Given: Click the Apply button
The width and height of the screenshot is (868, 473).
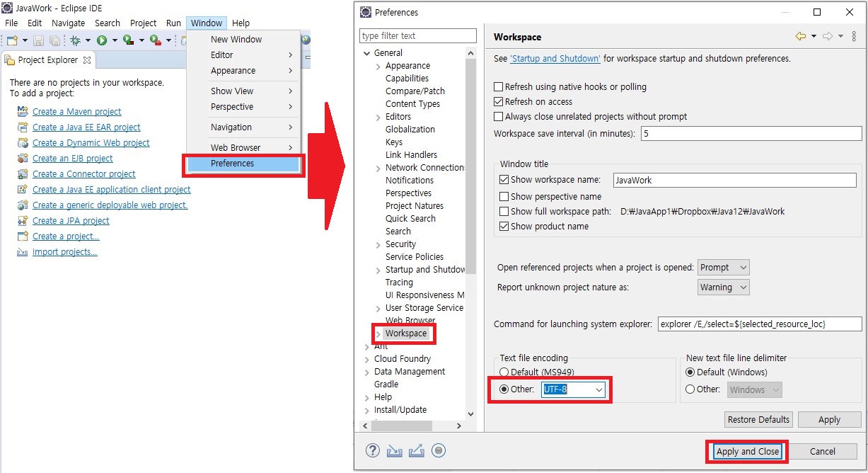Looking at the screenshot, I should (x=829, y=419).
